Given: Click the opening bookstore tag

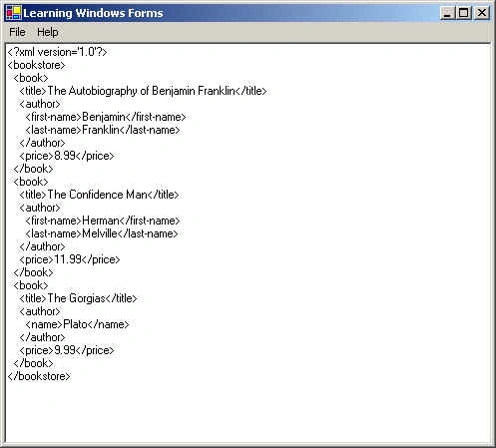Looking at the screenshot, I should 37,65.
